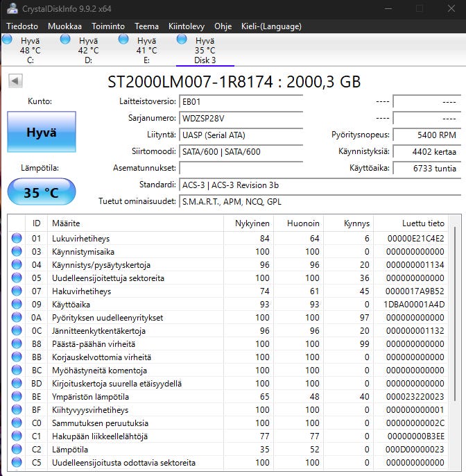Click the status circle for BC Myöhästyneitä komentoja
This screenshot has height=476, width=466.
click(17, 370)
